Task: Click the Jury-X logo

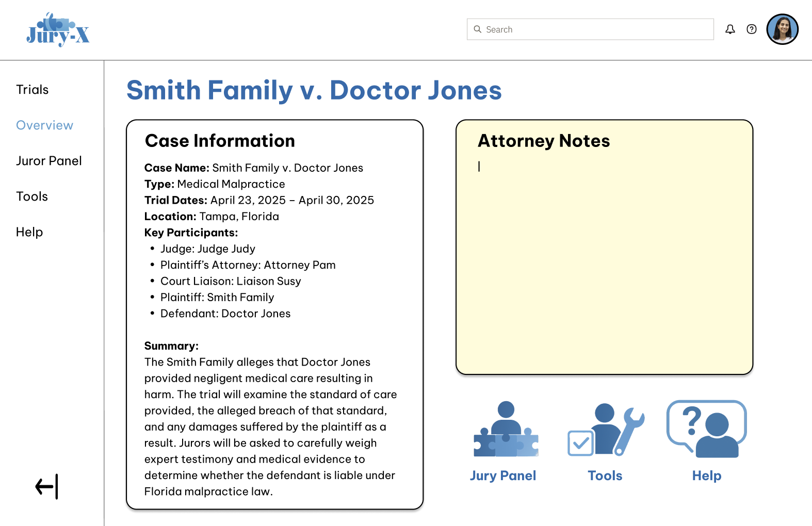Action: coord(58,30)
